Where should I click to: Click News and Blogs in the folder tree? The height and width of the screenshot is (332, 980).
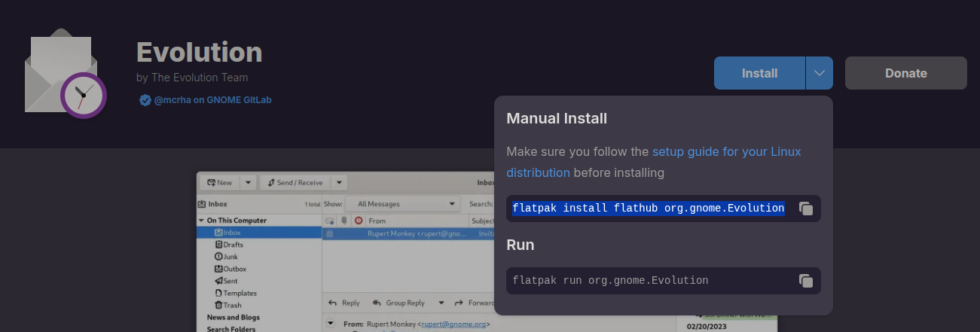click(234, 317)
